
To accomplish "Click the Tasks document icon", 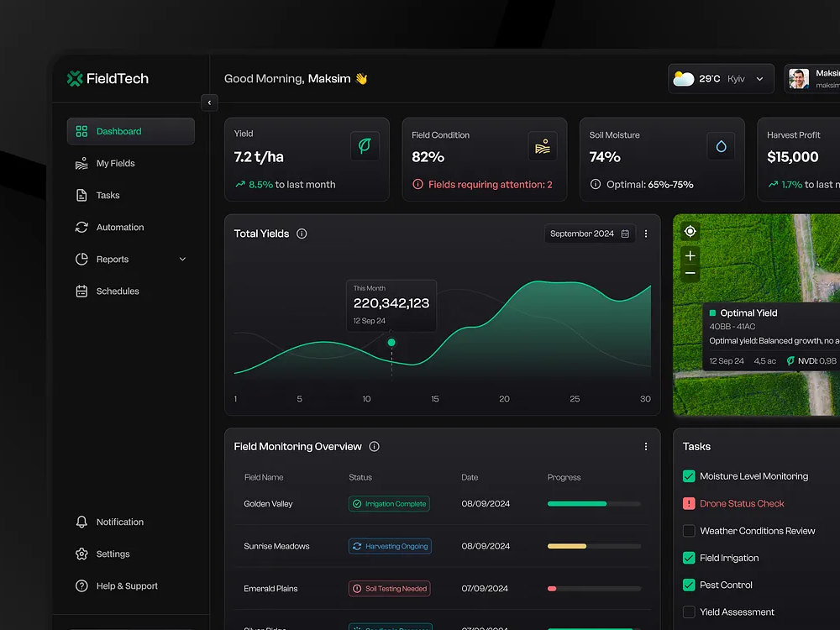I will (81, 196).
